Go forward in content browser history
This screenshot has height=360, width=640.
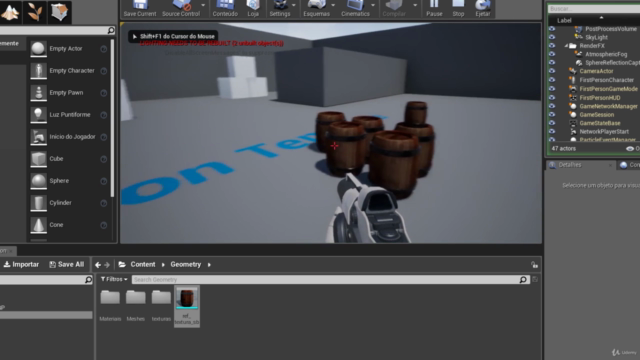pyautogui.click(x=107, y=265)
